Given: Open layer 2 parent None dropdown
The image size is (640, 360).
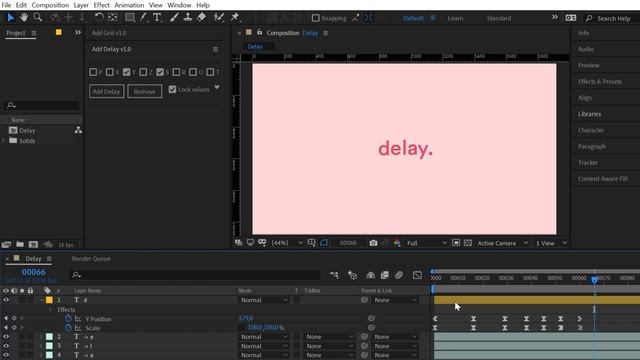Looking at the screenshot, I should (x=395, y=337).
